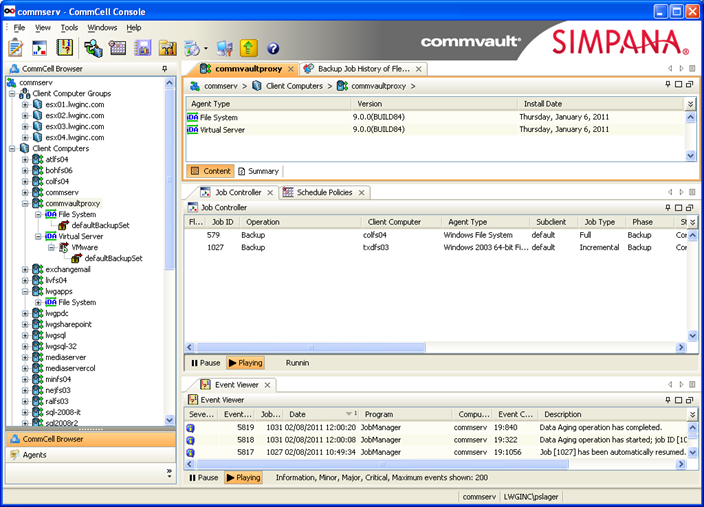Open the agent table column chooser chevron
The image size is (704, 507).
(x=691, y=104)
